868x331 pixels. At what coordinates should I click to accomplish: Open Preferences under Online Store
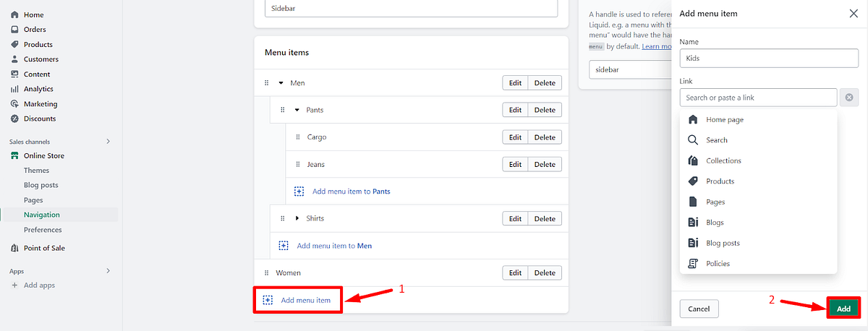[x=43, y=230]
